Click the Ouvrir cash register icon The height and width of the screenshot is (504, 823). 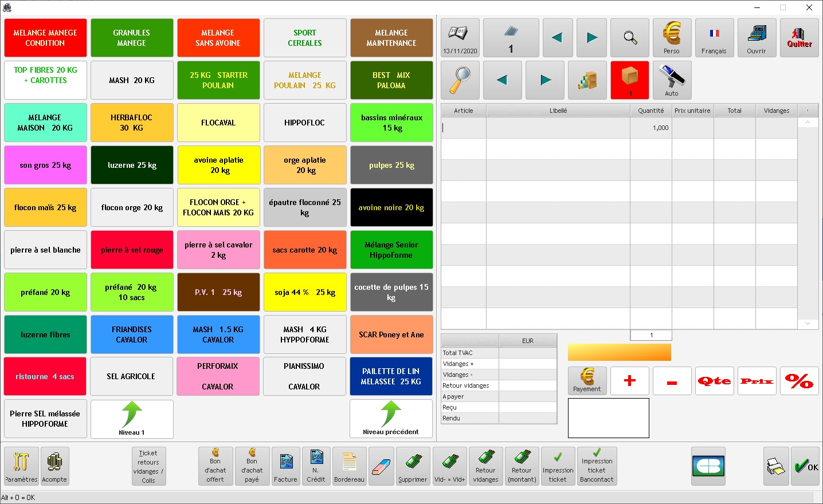point(757,38)
